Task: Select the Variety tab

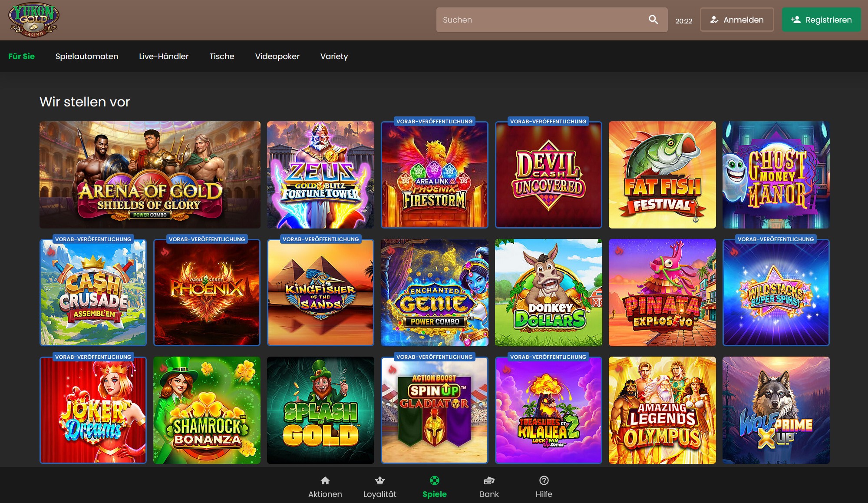Action: [x=334, y=56]
